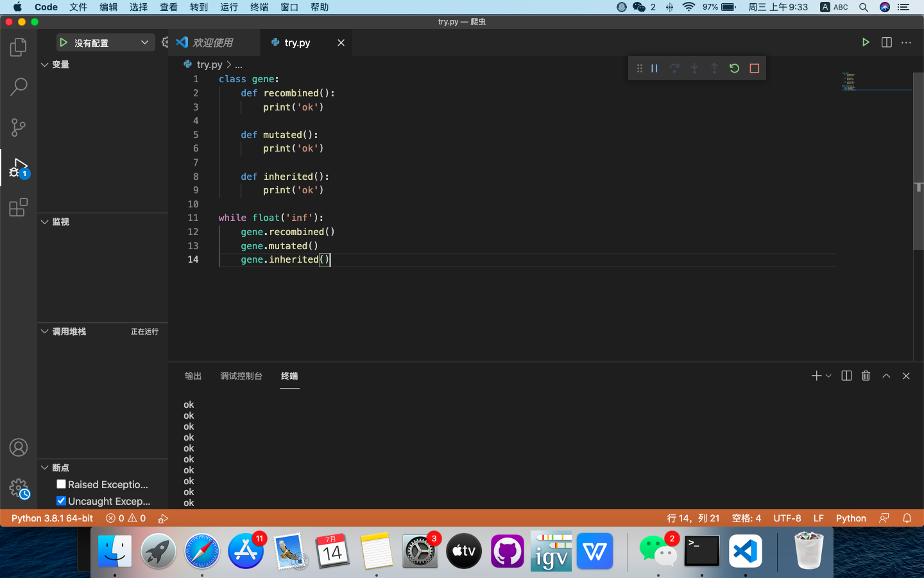Click the errors and warnings status indicator

126,518
